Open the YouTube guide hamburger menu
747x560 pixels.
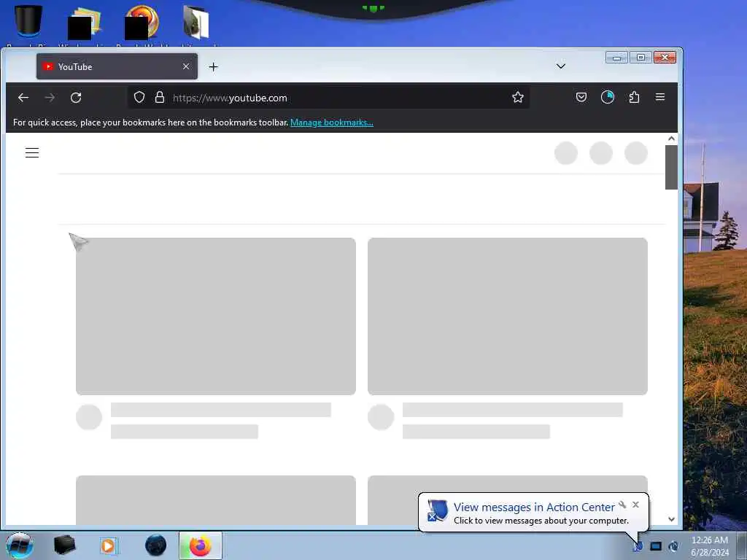pos(32,152)
